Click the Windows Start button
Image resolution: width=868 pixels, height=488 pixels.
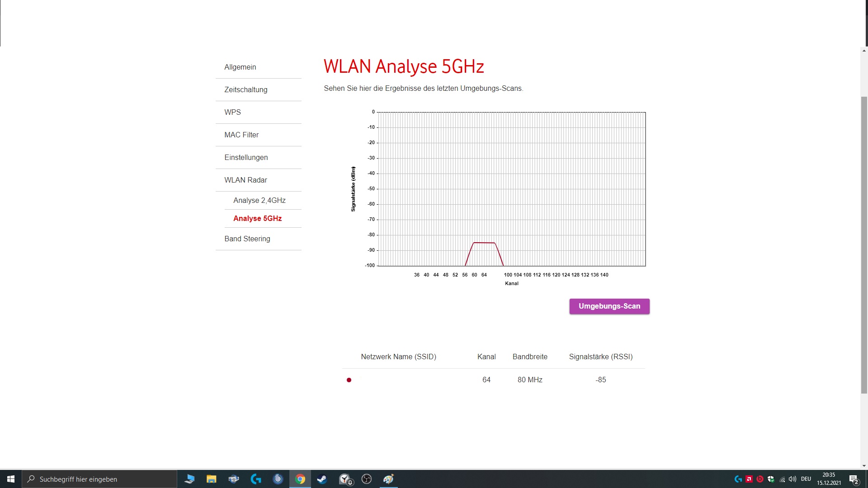(11, 479)
